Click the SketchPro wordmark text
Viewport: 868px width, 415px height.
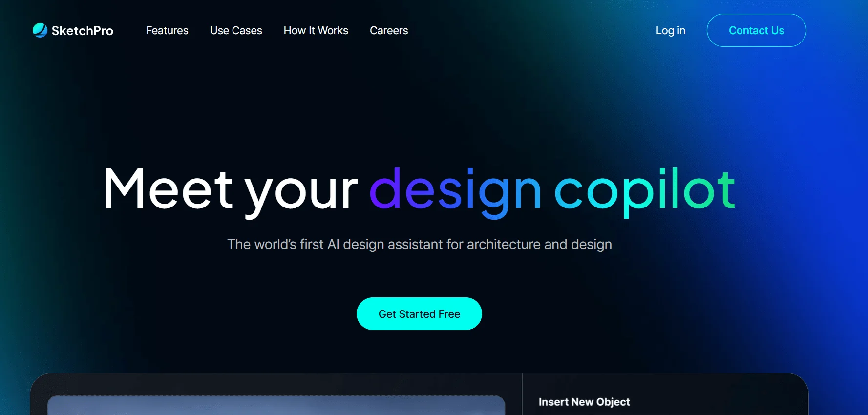[83, 31]
